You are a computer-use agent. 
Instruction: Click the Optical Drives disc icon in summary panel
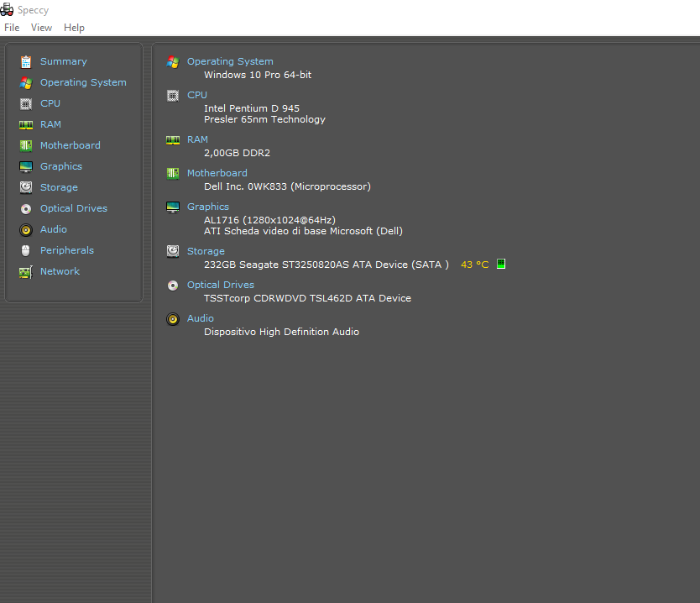(x=173, y=285)
